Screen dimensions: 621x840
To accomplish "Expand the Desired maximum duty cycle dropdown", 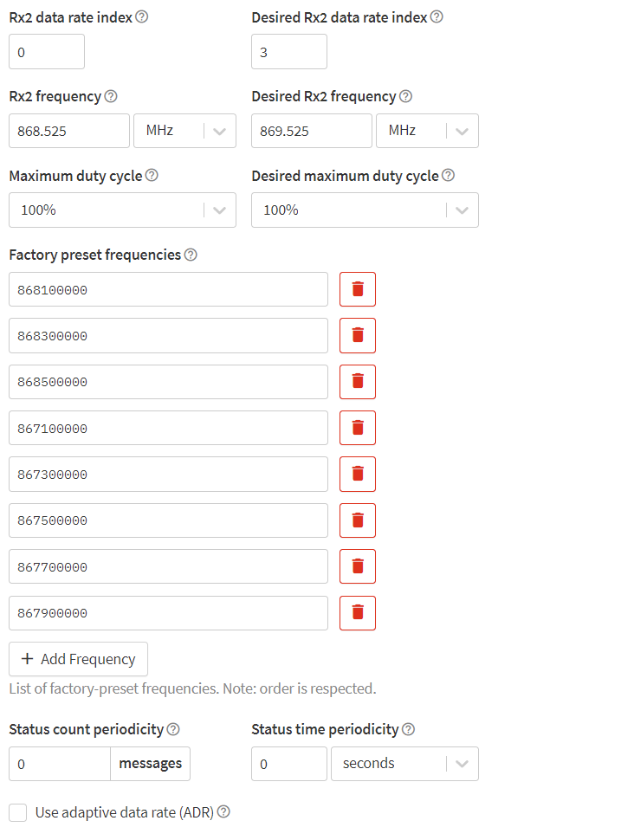I will point(365,210).
